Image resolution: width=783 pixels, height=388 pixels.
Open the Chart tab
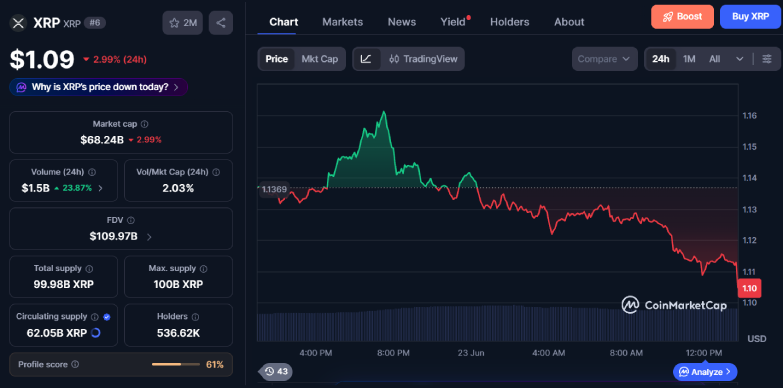coord(284,22)
